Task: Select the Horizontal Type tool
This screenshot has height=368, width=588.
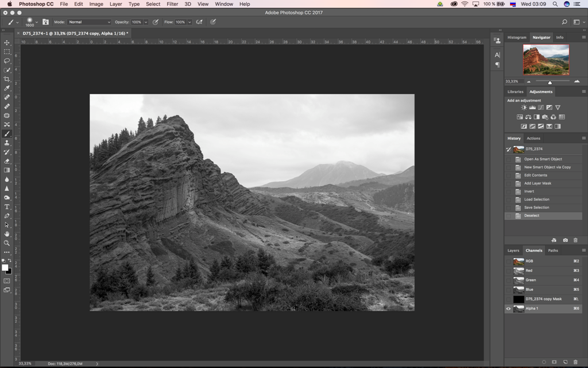Action: tap(7, 206)
